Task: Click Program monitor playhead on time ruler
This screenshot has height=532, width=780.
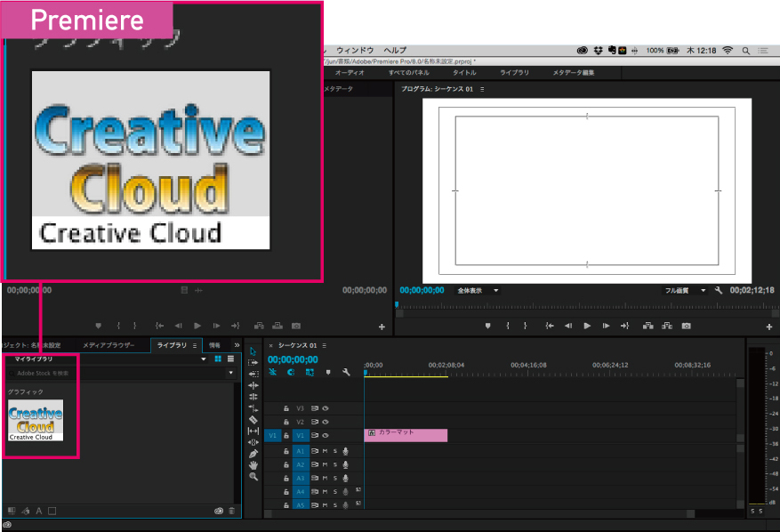Action: pyautogui.click(x=397, y=304)
